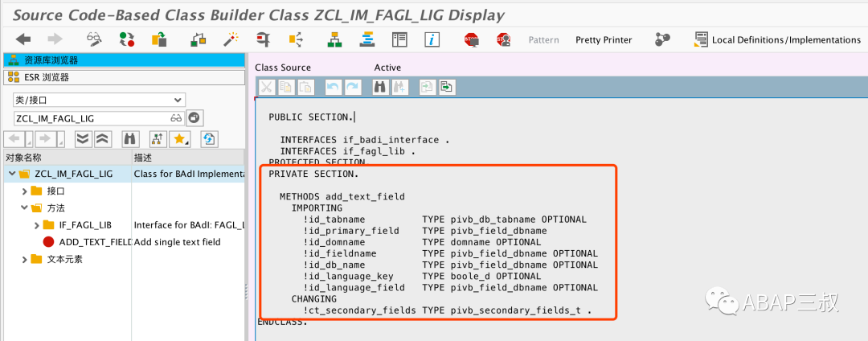
Task: Click the !id_domname parameter line
Action: click(422, 242)
